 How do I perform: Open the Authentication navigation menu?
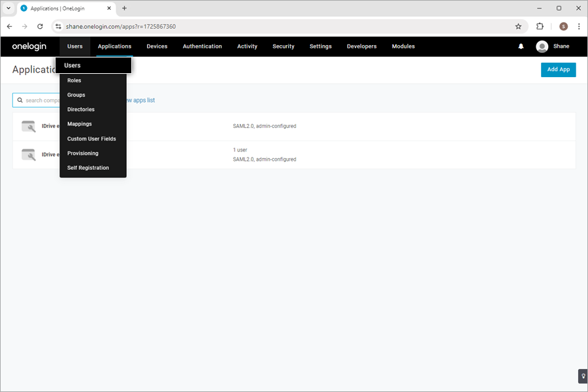pos(203,46)
